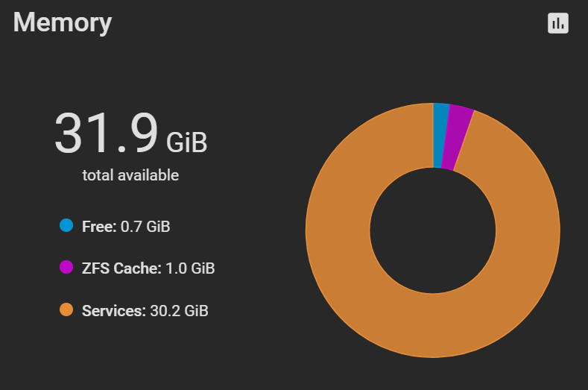Click the 'total available' caption
This screenshot has width=588, height=390.
(130, 176)
